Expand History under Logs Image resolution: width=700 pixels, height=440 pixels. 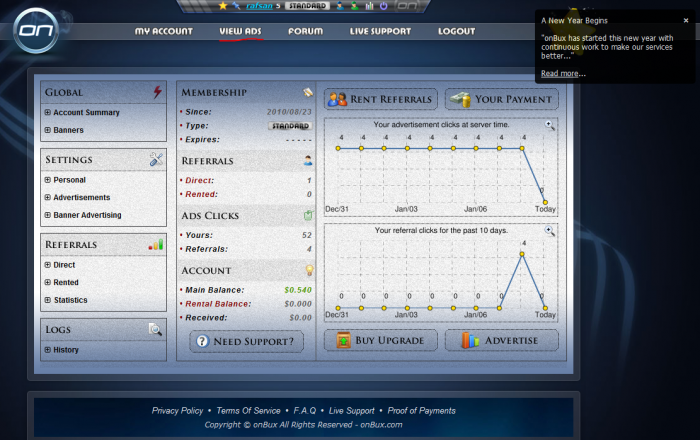pos(62,350)
